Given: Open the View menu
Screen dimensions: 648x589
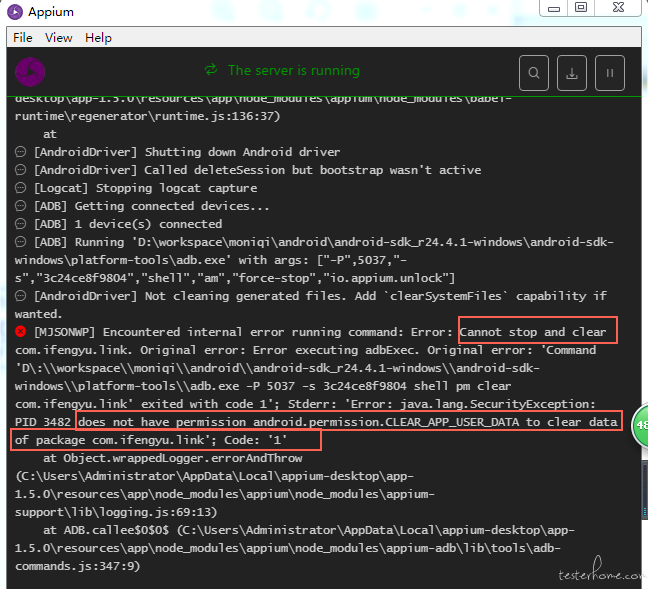Looking at the screenshot, I should pos(58,38).
